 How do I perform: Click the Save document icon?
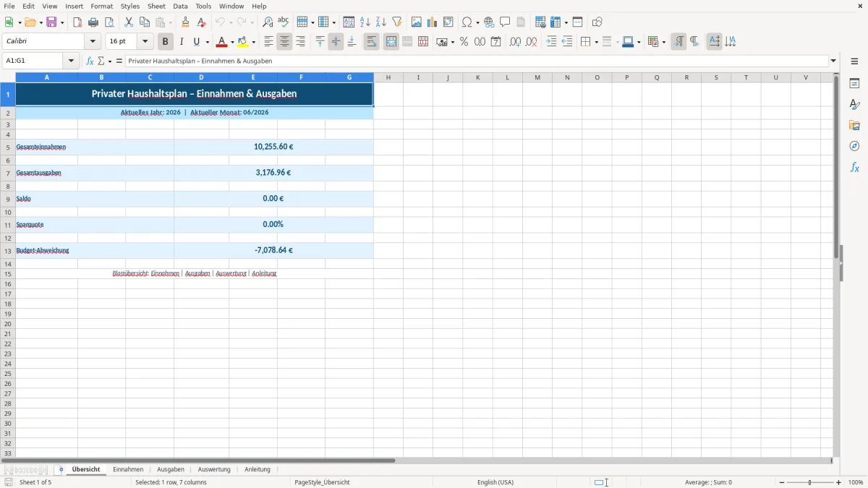pos(52,22)
